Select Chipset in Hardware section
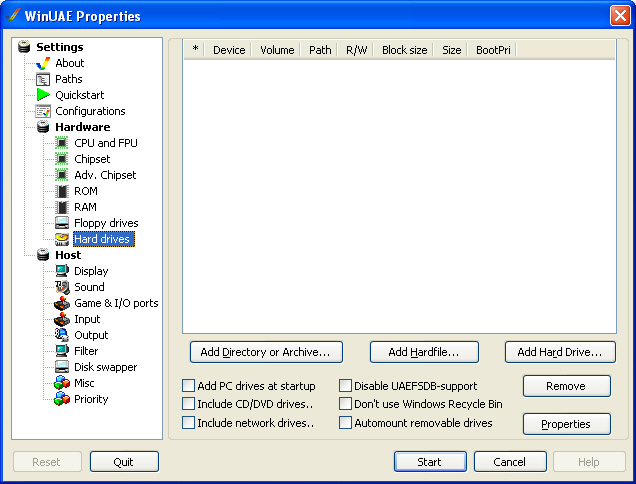This screenshot has height=484, width=636. [x=92, y=159]
